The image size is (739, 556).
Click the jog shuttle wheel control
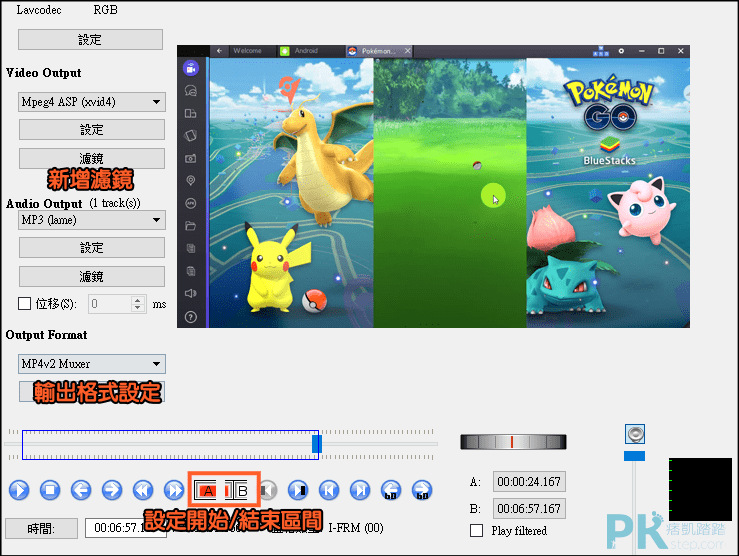pos(513,442)
